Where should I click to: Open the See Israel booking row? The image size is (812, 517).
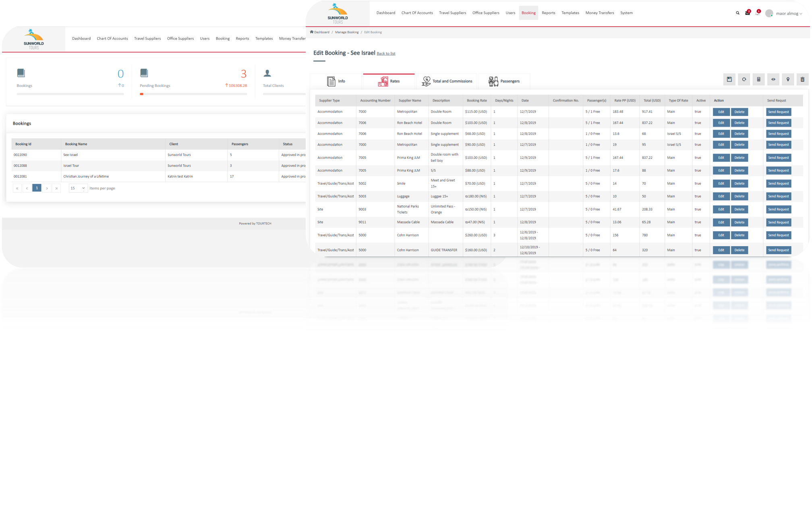[70, 155]
